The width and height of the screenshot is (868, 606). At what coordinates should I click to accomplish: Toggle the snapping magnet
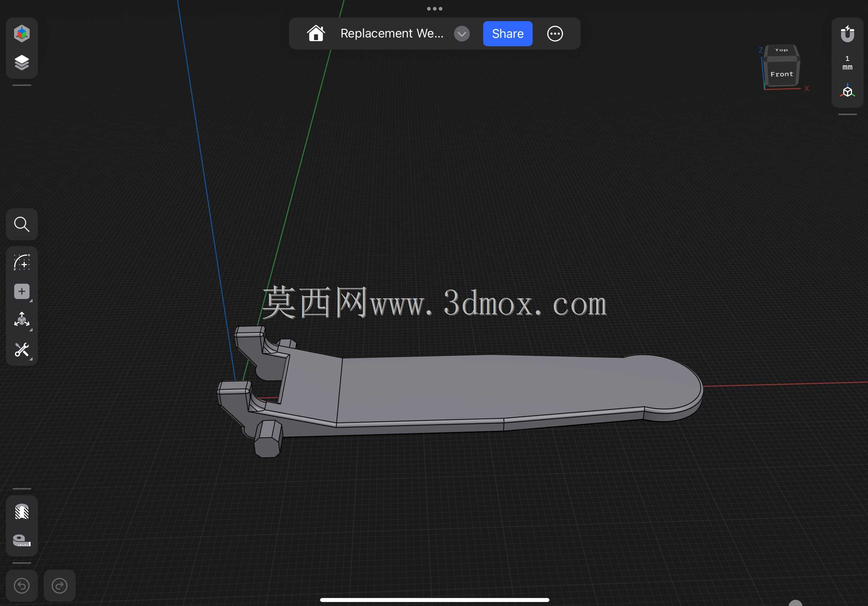pyautogui.click(x=847, y=34)
